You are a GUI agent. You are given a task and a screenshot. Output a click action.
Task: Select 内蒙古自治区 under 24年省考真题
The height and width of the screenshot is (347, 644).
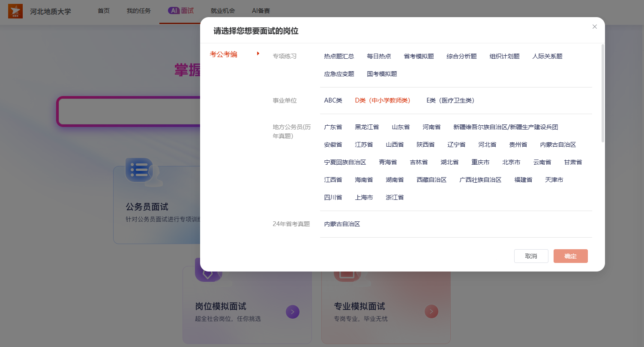click(342, 224)
